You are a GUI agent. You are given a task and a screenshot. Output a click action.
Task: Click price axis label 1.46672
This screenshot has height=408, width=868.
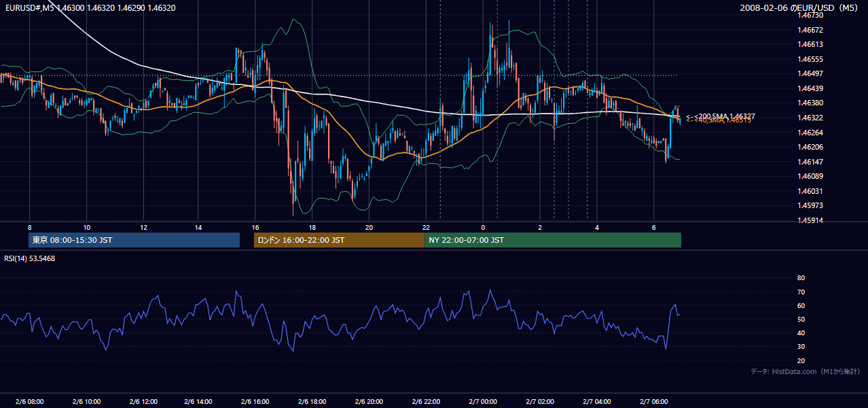(x=811, y=30)
